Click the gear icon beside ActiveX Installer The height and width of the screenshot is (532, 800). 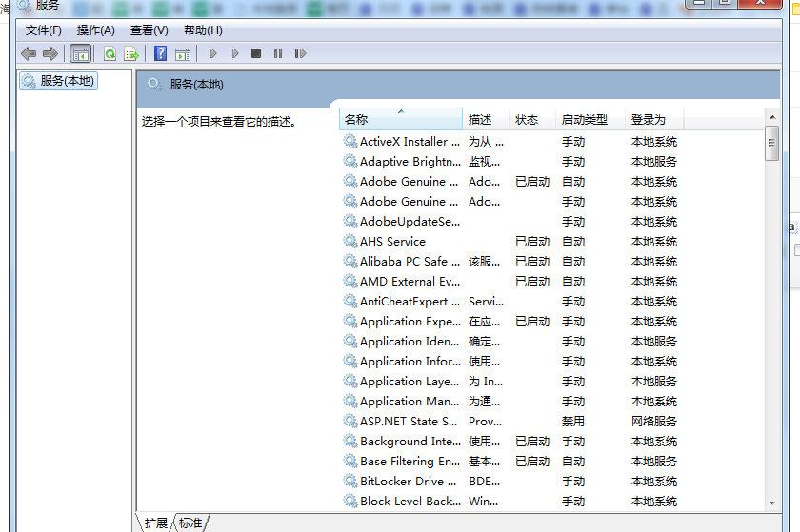pos(350,141)
